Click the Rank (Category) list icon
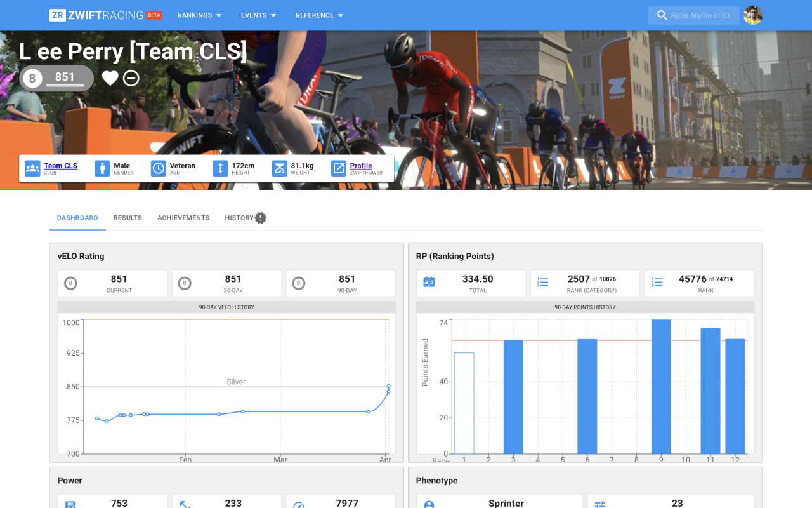 tap(543, 282)
